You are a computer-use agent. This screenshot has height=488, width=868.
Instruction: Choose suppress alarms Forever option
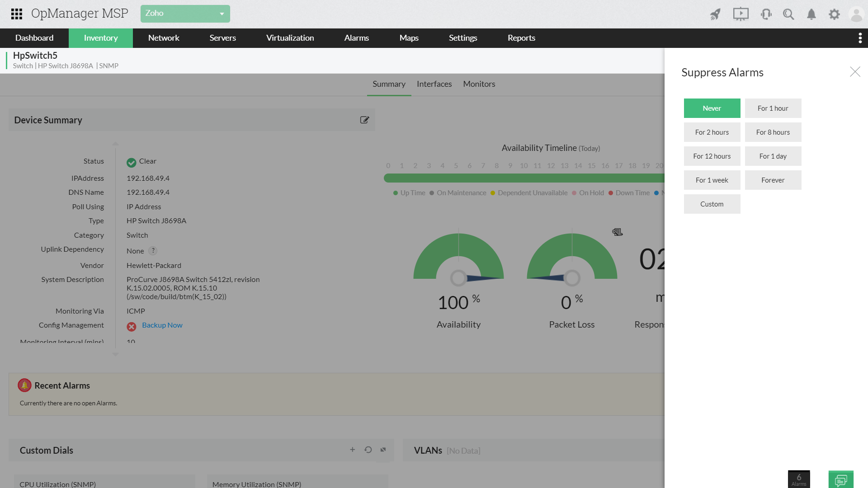click(773, 180)
